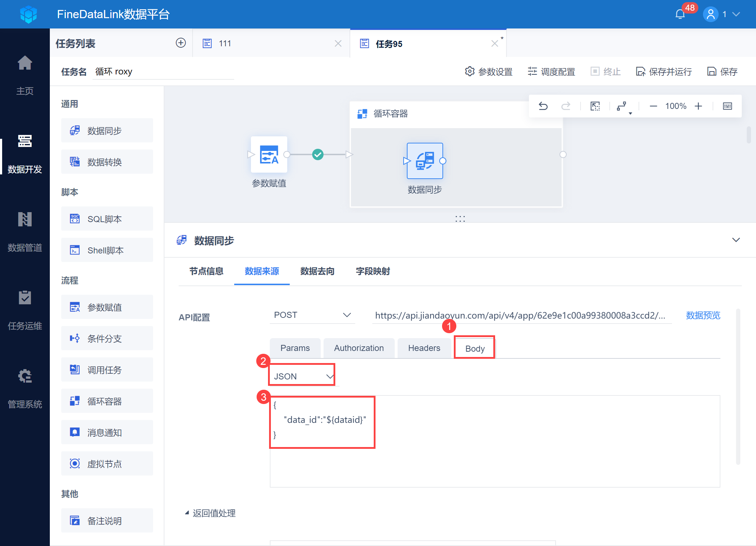
Task: Click the add new task plus icon
Action: (x=181, y=43)
